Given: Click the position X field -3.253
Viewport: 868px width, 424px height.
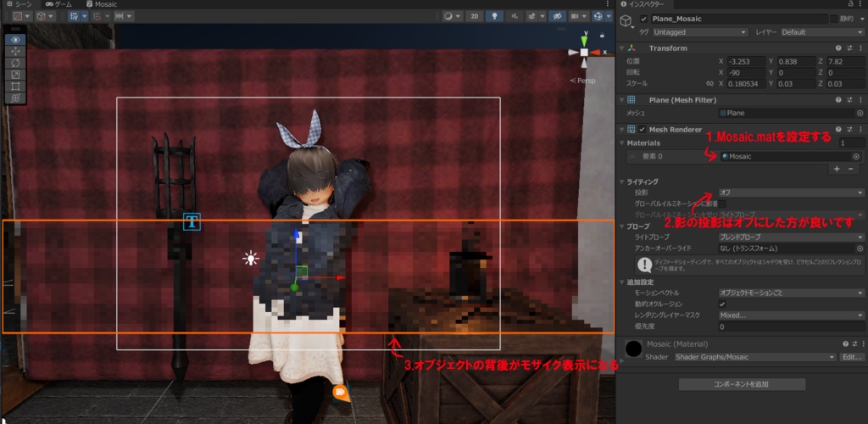Looking at the screenshot, I should click(747, 61).
